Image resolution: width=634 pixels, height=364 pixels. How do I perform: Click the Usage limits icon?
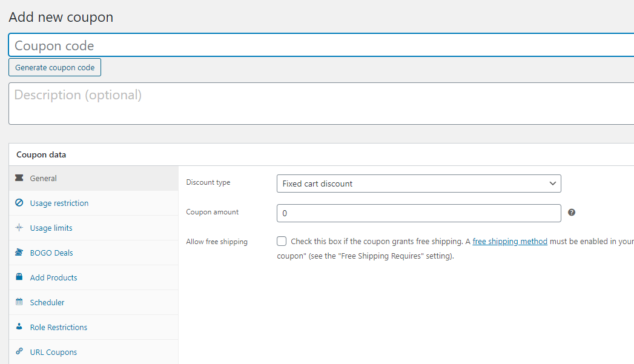coord(19,228)
